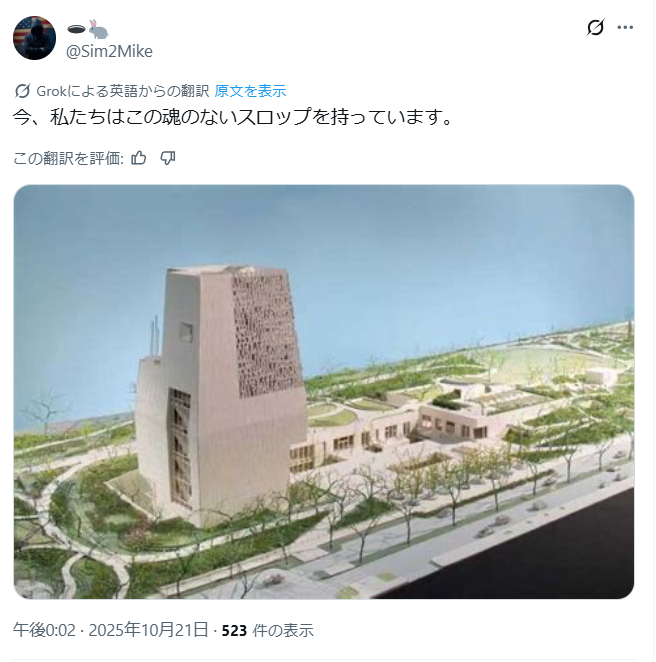This screenshot has width=656, height=662.
Task: Click the rabbit emoji in the display name
Action: (98, 29)
